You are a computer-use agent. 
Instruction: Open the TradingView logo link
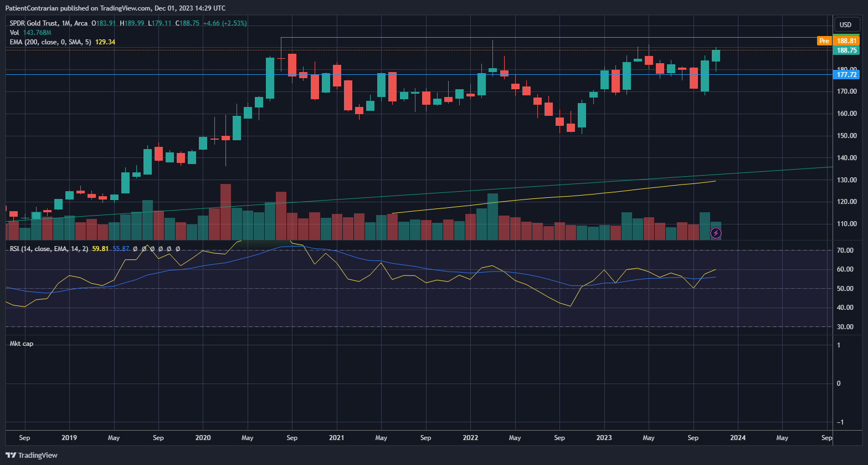click(x=32, y=455)
